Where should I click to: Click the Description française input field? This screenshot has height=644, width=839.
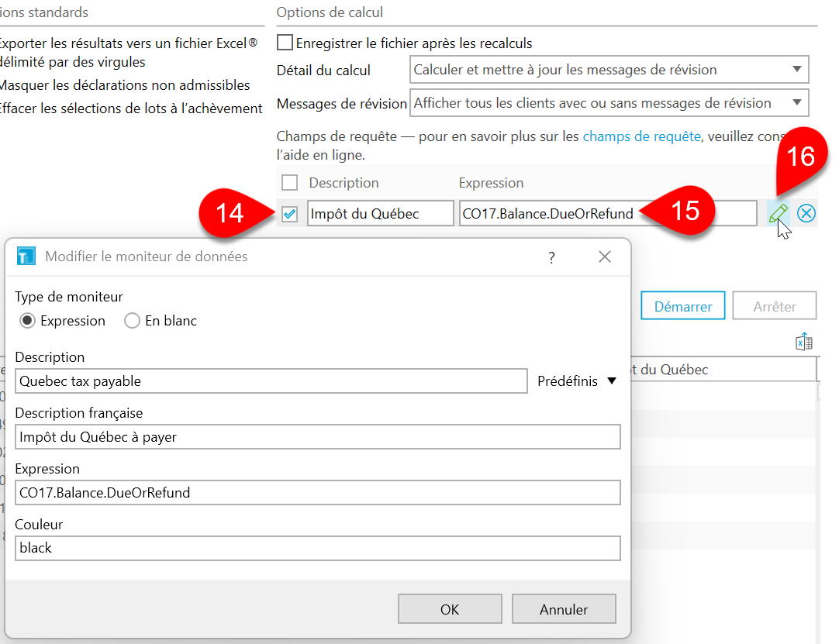[318, 437]
